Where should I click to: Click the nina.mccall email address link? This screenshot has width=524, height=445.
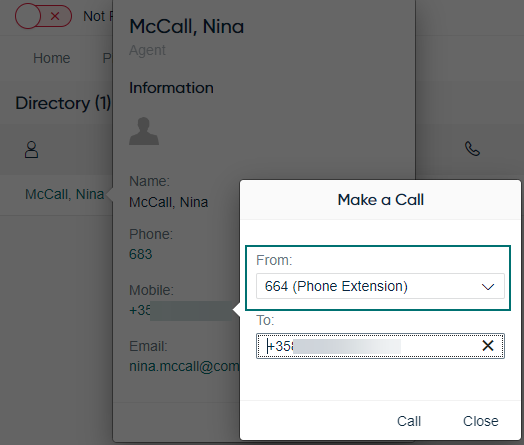click(x=184, y=366)
